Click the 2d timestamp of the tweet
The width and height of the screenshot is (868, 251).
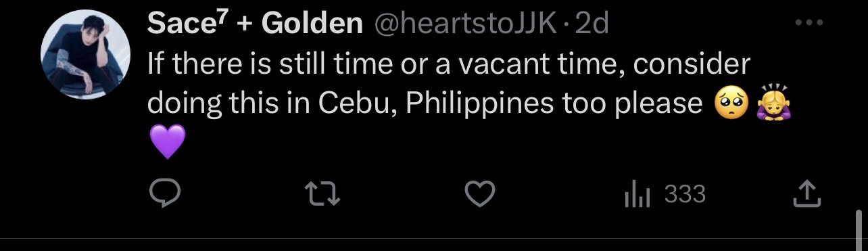pyautogui.click(x=591, y=25)
